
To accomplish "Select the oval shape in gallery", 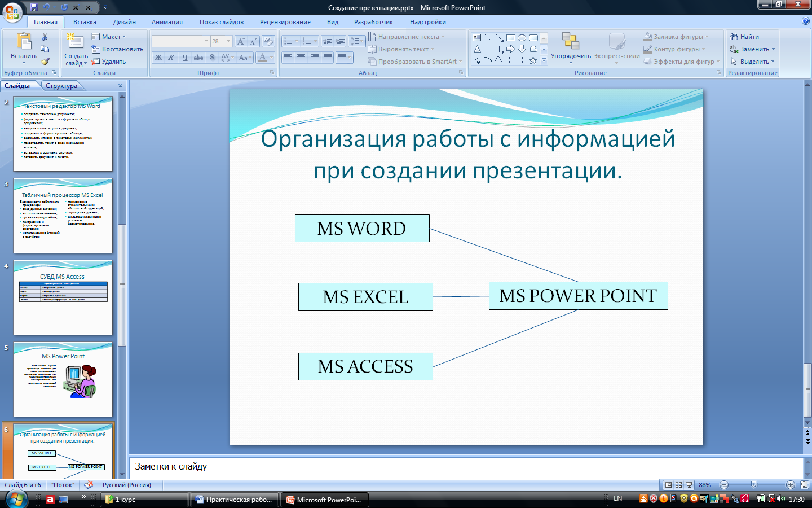I will (522, 38).
